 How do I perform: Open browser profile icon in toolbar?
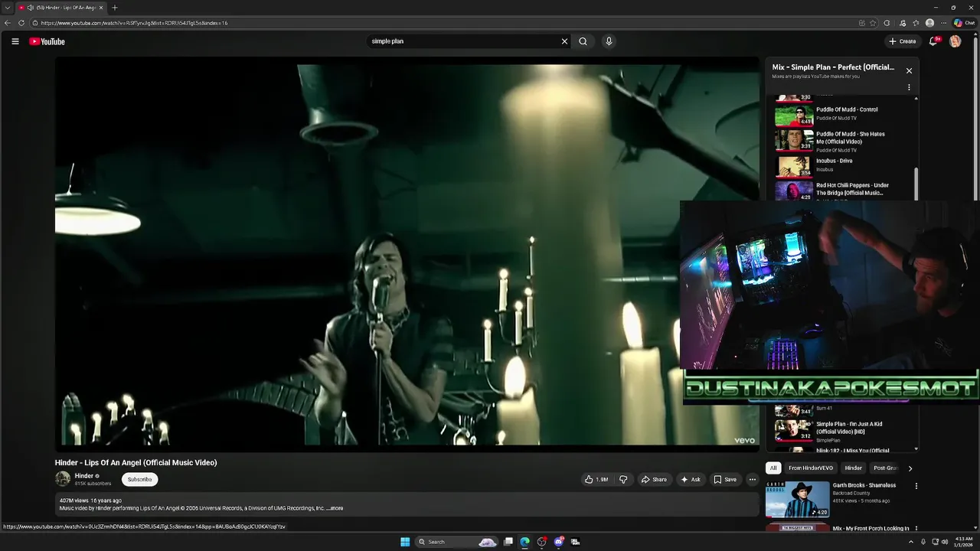(x=929, y=23)
